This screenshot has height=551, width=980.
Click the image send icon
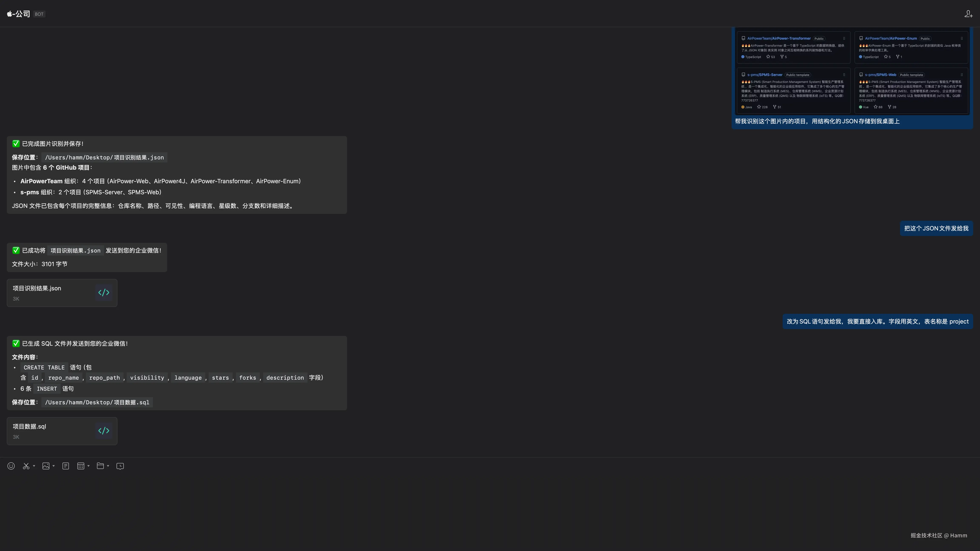point(46,466)
